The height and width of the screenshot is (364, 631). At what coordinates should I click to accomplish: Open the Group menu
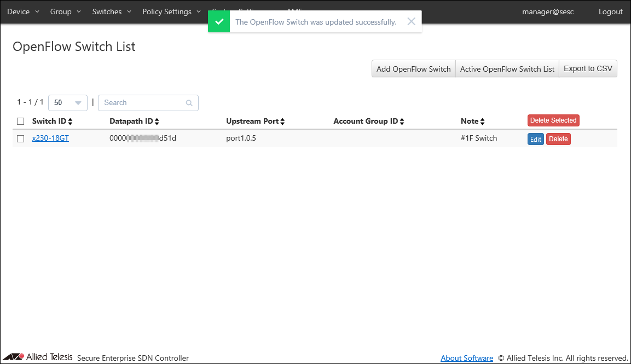[65, 11]
